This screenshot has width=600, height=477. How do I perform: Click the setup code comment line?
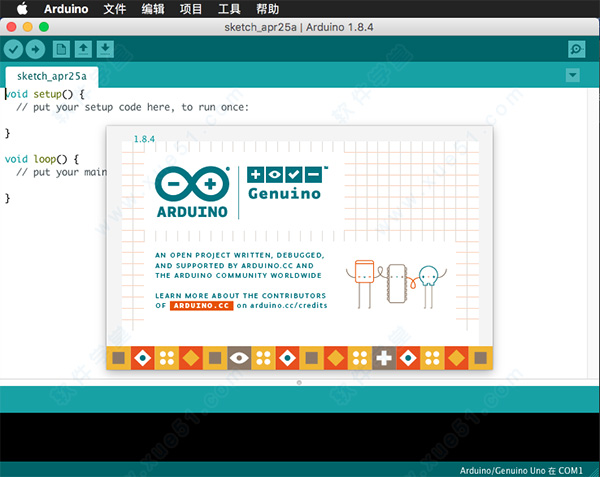(132, 107)
